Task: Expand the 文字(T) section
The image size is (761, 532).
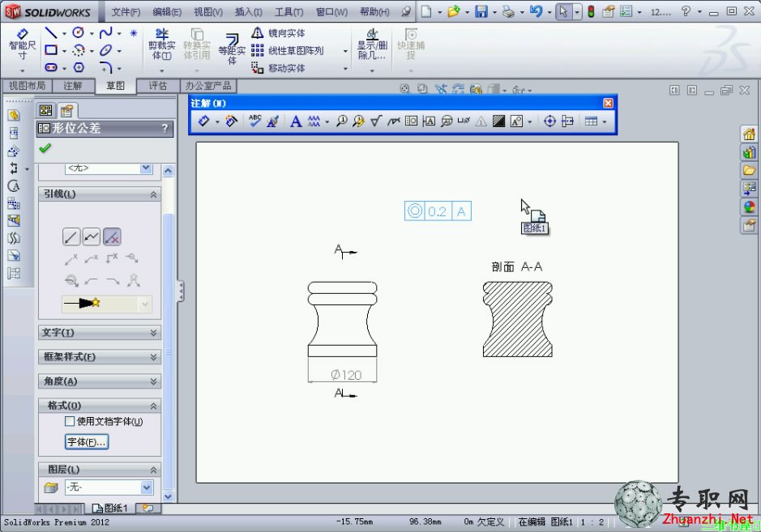Action: [153, 333]
